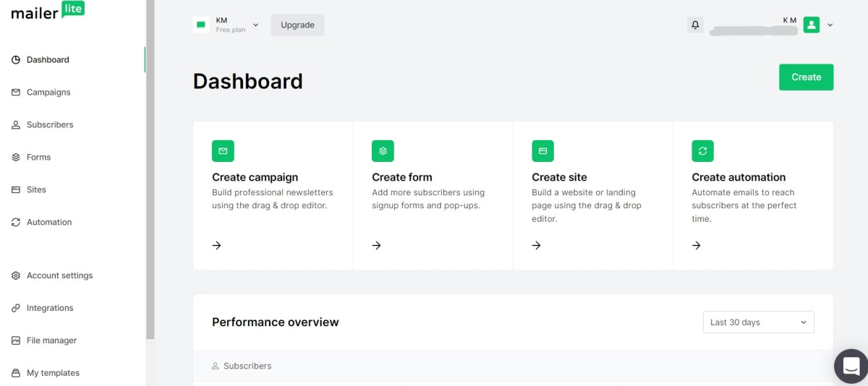
Task: Click the green user avatar icon
Action: click(812, 25)
